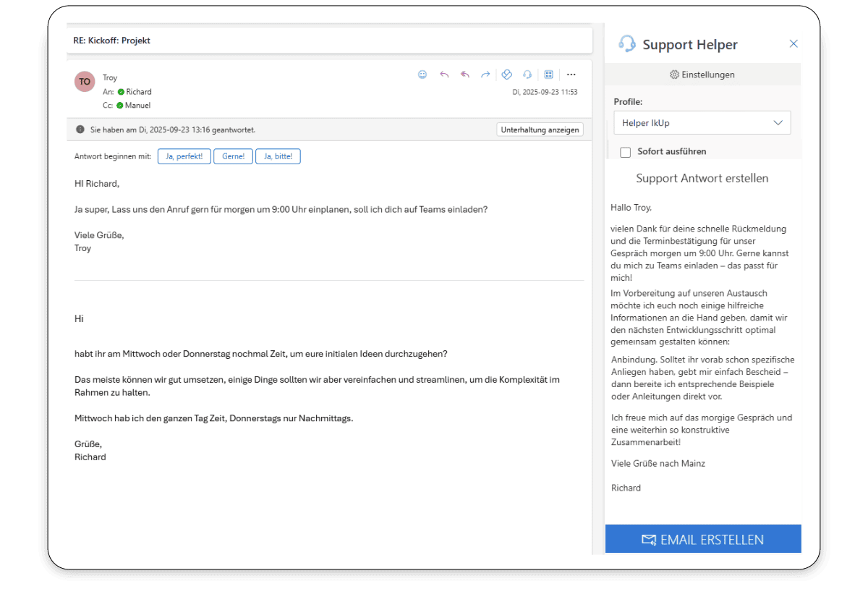Click the Einstellungen gear icon
The image size is (868, 589).
[x=673, y=75]
